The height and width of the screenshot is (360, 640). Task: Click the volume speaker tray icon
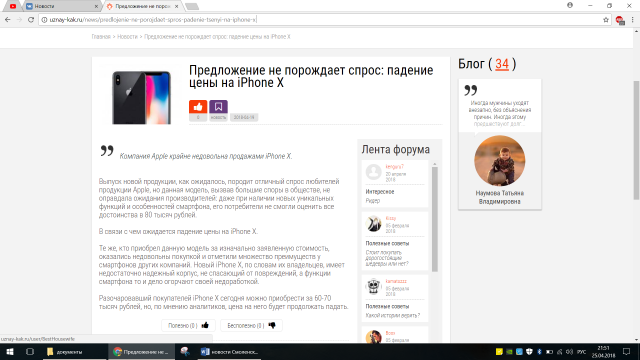point(570,352)
